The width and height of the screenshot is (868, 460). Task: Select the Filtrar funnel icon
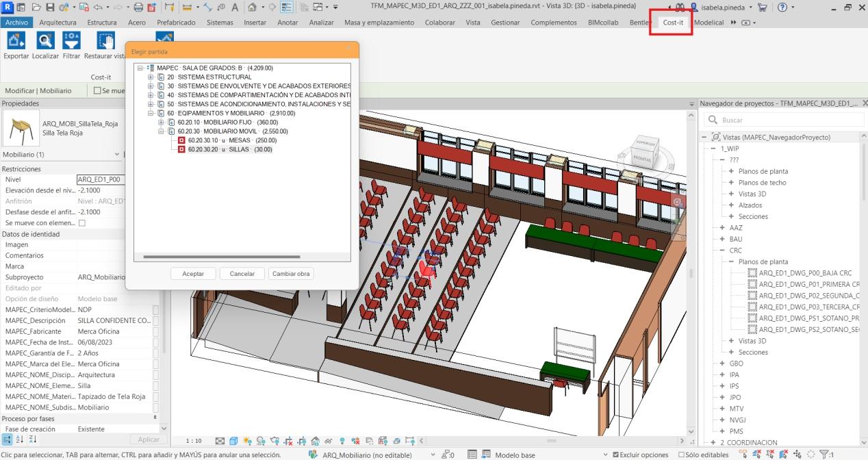pyautogui.click(x=71, y=41)
